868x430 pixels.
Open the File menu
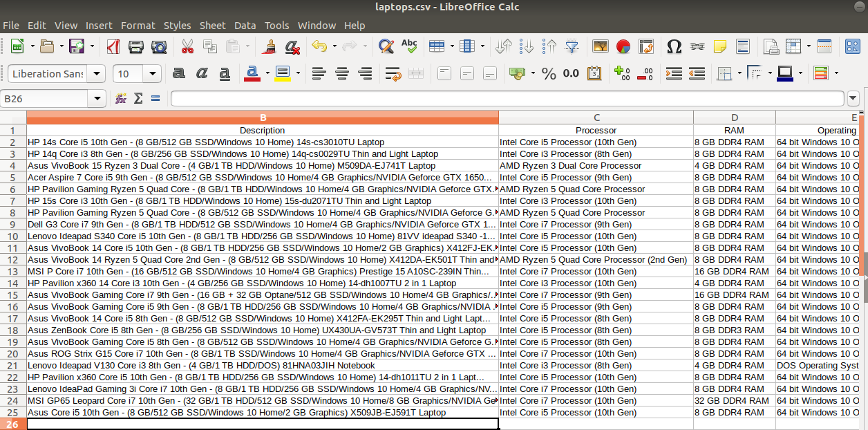tap(11, 25)
